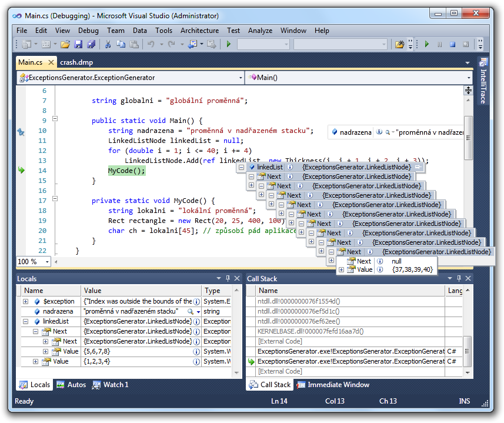Collapse the Main() method outline at line 9
This screenshot has width=504, height=423.
click(55, 119)
